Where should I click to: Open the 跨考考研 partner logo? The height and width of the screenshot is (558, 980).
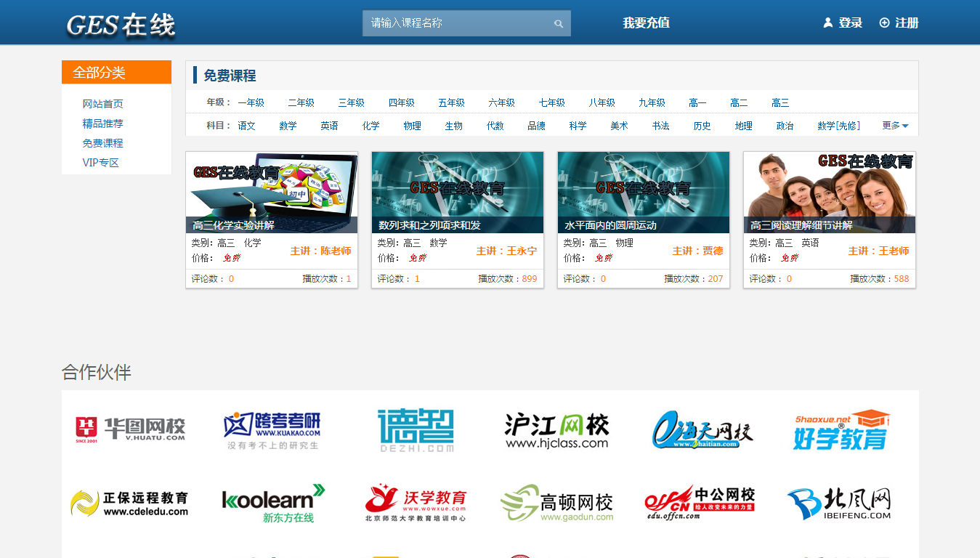point(272,430)
